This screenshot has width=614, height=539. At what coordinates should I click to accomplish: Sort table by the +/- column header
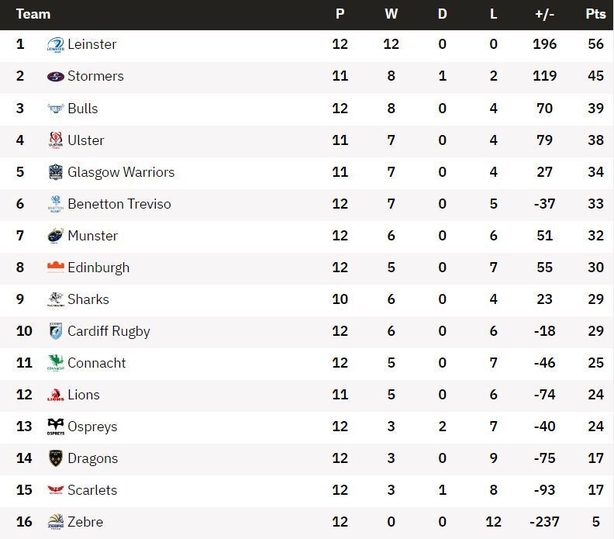pyautogui.click(x=544, y=14)
